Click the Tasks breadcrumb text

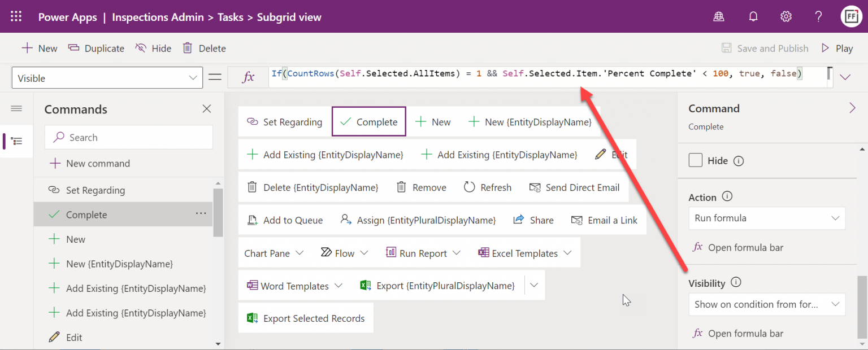[x=231, y=17]
